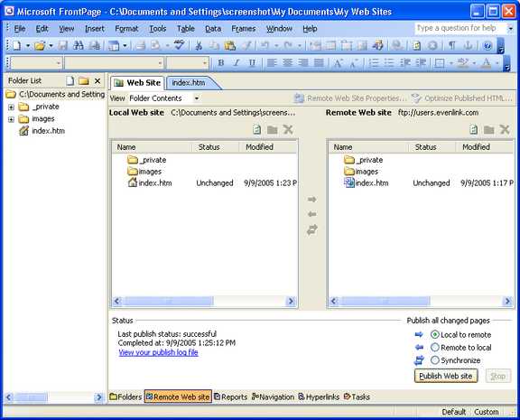This screenshot has width=520, height=420.
Task: Click the Italic formatting icon
Action: (x=237, y=62)
